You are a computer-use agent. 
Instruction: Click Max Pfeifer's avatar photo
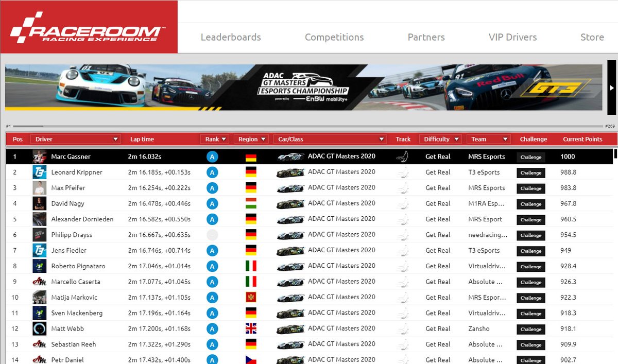point(40,188)
